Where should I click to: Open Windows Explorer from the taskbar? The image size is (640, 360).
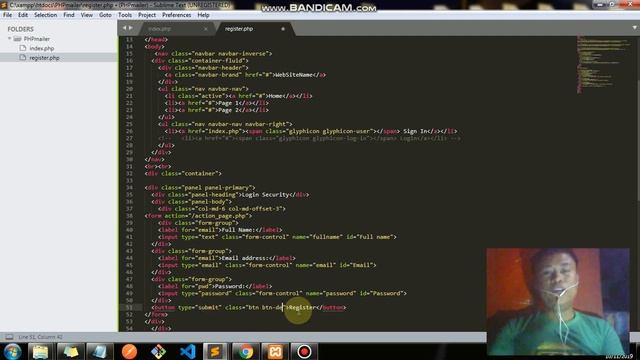[x=40, y=352]
